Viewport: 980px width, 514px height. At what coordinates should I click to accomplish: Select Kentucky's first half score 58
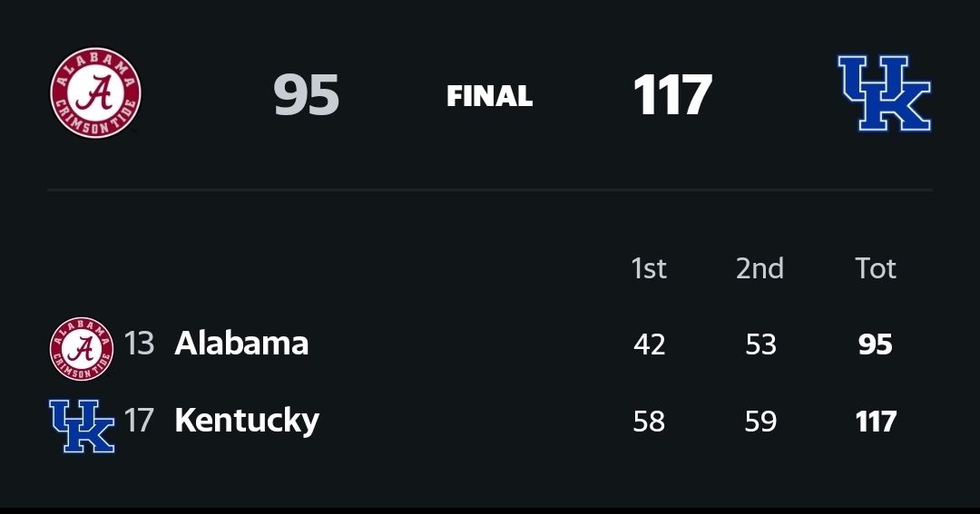[649, 422]
